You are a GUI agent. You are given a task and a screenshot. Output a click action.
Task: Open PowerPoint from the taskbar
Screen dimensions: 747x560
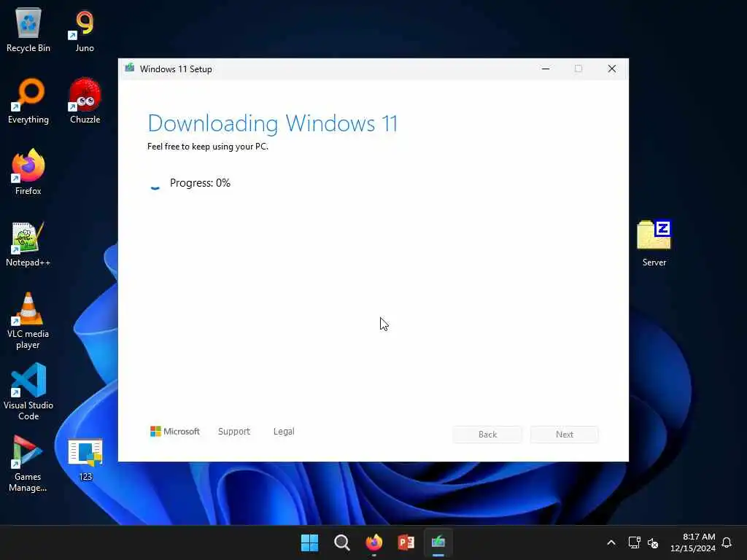point(406,542)
